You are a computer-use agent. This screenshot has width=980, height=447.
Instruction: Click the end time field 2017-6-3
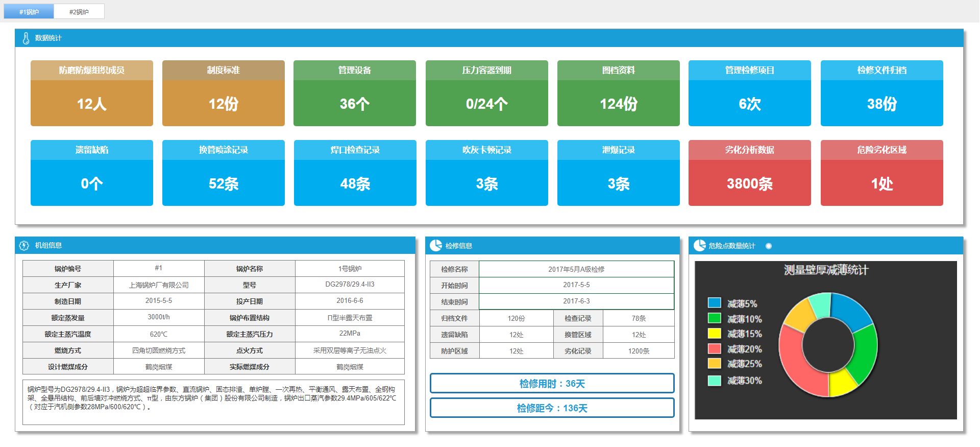576,301
